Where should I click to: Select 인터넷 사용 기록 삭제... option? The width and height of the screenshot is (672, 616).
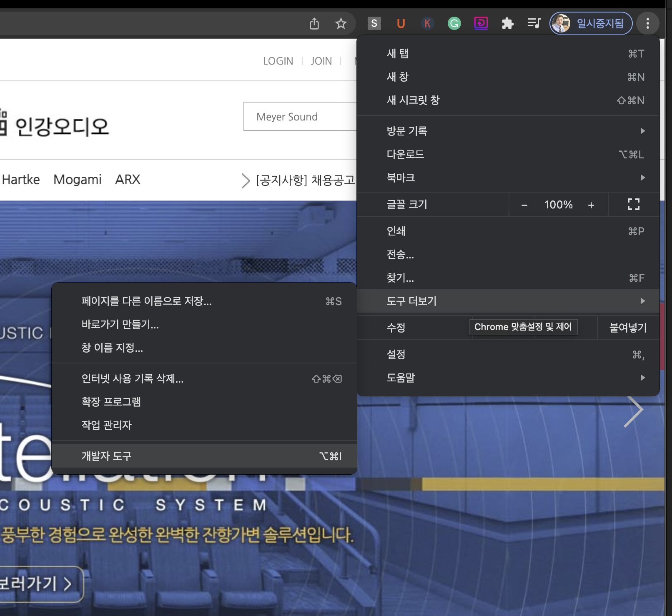(x=204, y=378)
